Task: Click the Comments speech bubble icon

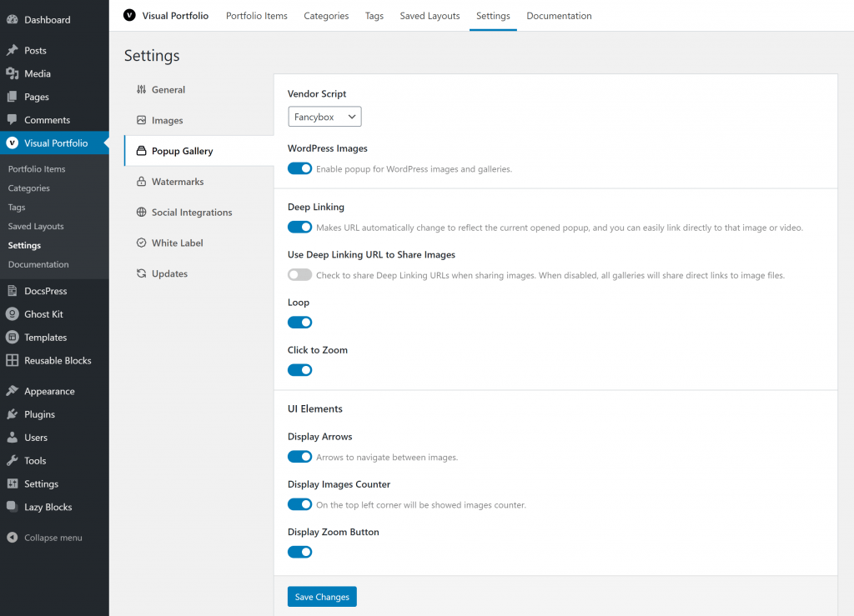Action: point(12,120)
